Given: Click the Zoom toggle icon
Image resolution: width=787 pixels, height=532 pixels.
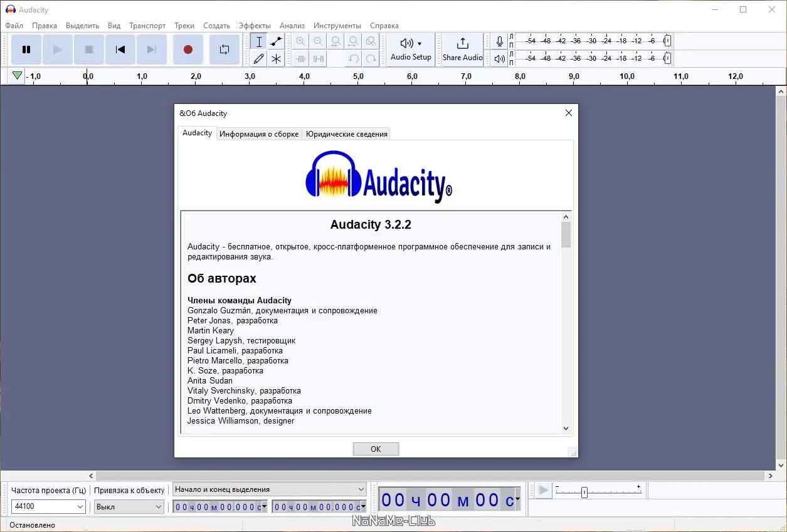Looking at the screenshot, I should click(371, 42).
